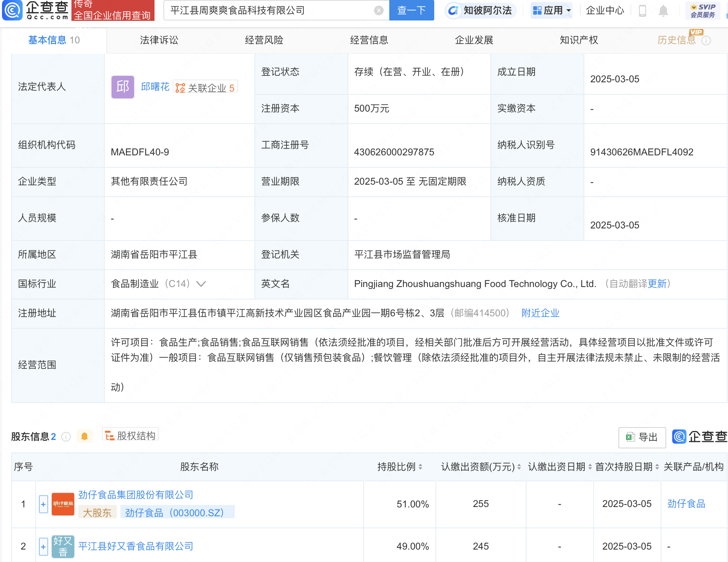Export shareholder list with 导出
728x562 pixels.
click(642, 437)
